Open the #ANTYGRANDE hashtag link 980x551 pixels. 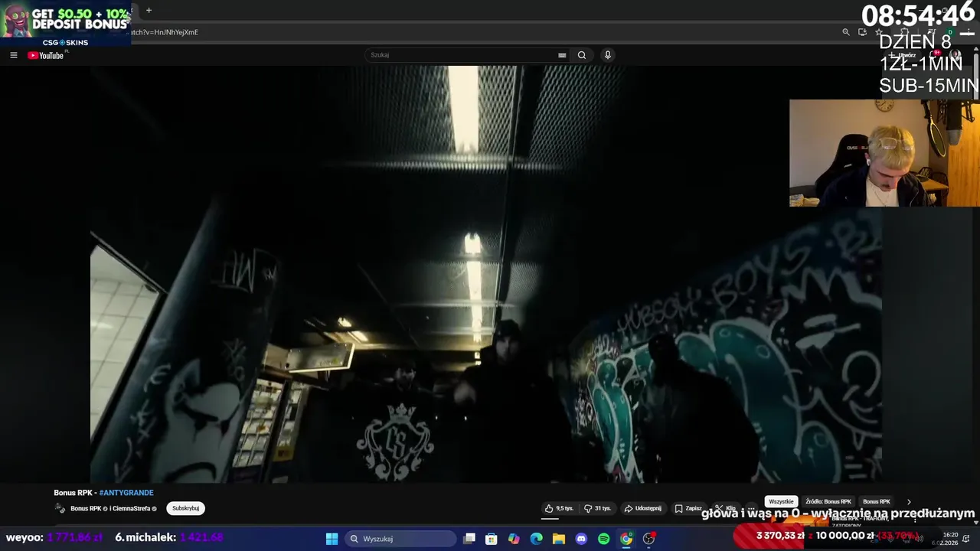pos(126,493)
